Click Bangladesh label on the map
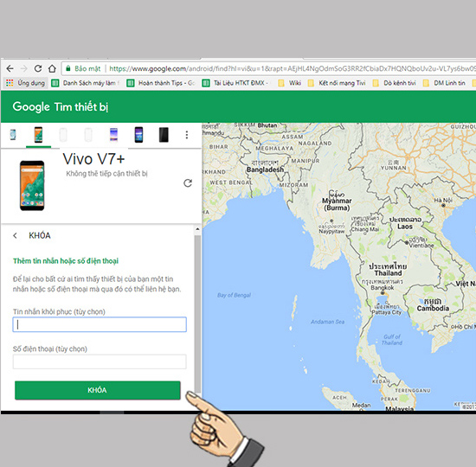The image size is (476, 467). click(x=265, y=170)
